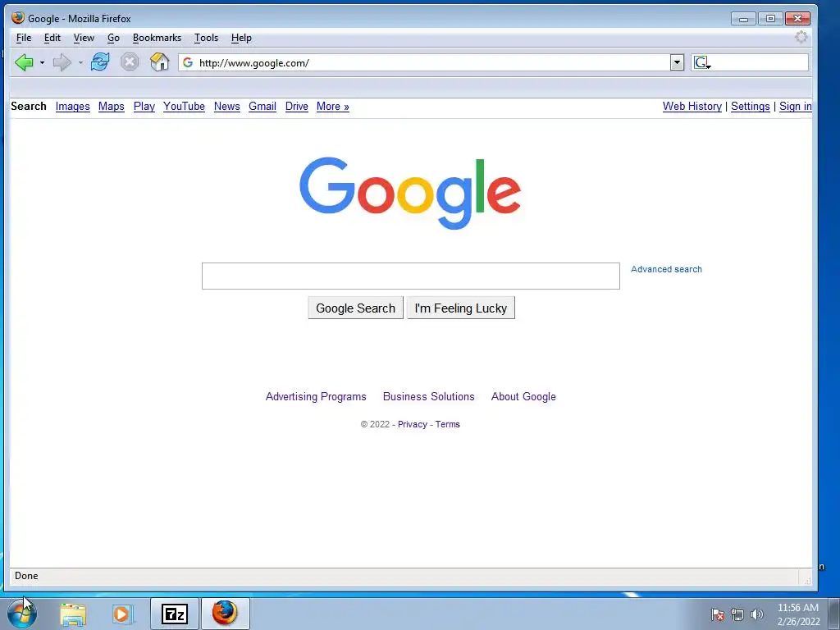This screenshot has width=840, height=630.
Task: Open the Drive link
Action: [297, 106]
